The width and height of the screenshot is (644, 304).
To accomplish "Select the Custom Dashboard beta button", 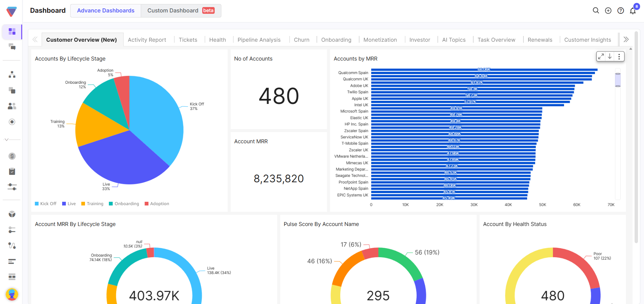I will pyautogui.click(x=181, y=10).
